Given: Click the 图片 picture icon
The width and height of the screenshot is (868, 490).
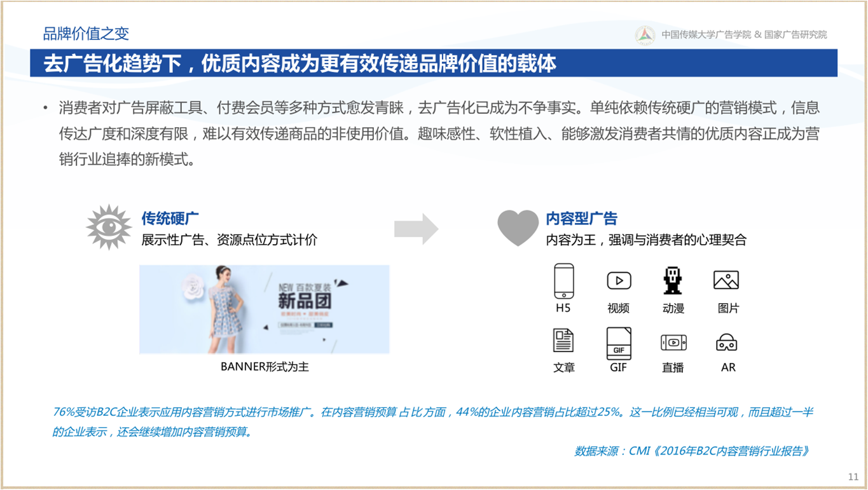Looking at the screenshot, I should [726, 280].
